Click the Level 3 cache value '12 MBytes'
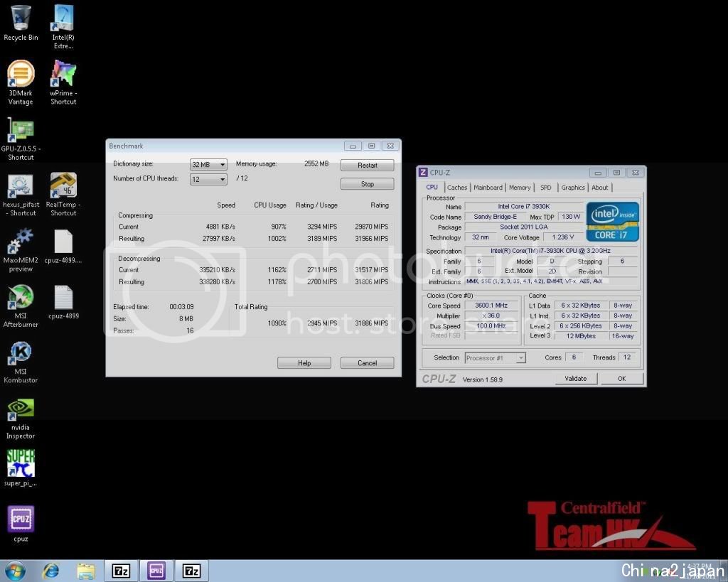 (x=581, y=336)
